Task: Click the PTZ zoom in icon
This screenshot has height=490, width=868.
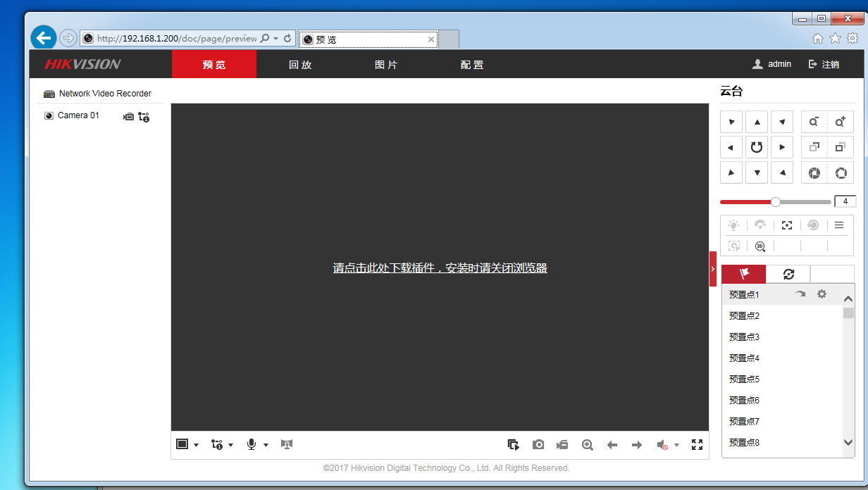Action: (840, 122)
